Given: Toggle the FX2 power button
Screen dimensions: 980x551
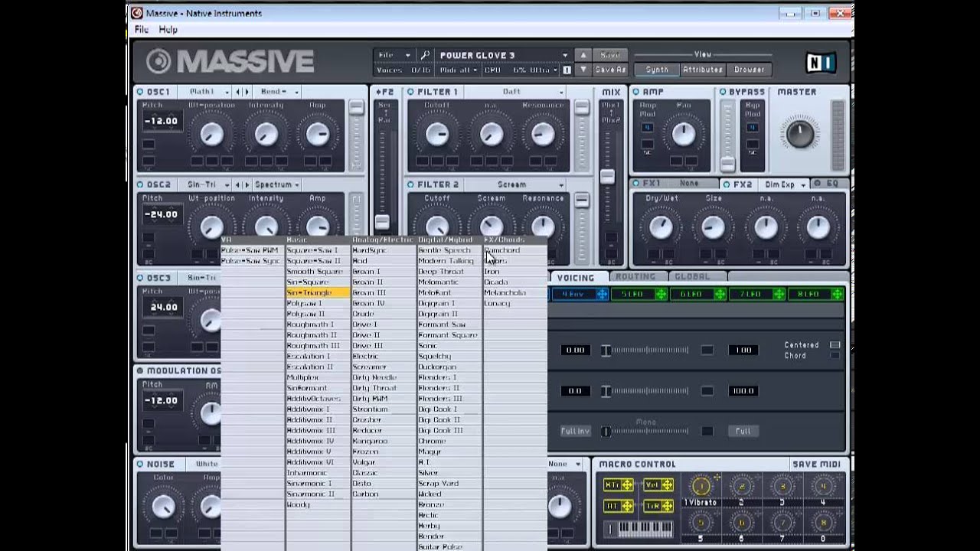Looking at the screenshot, I should (x=726, y=184).
